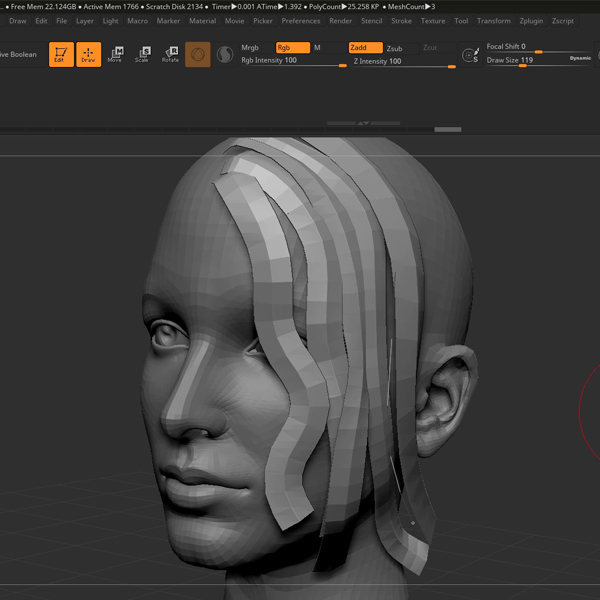Screen dimensions: 600x600
Task: Switch to the Move tool
Action: point(115,55)
